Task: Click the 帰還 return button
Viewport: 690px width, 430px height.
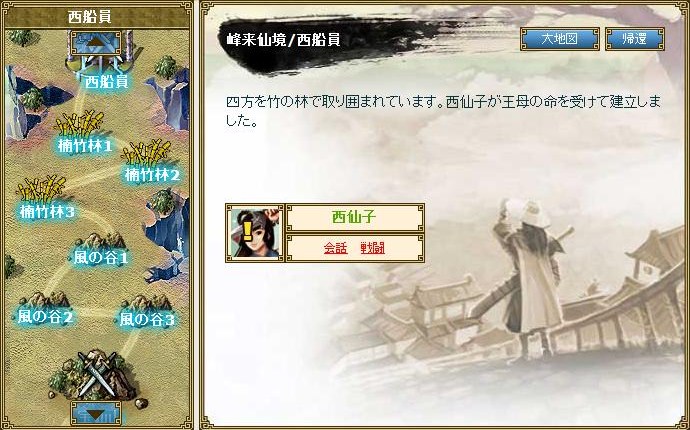Action: click(x=635, y=39)
